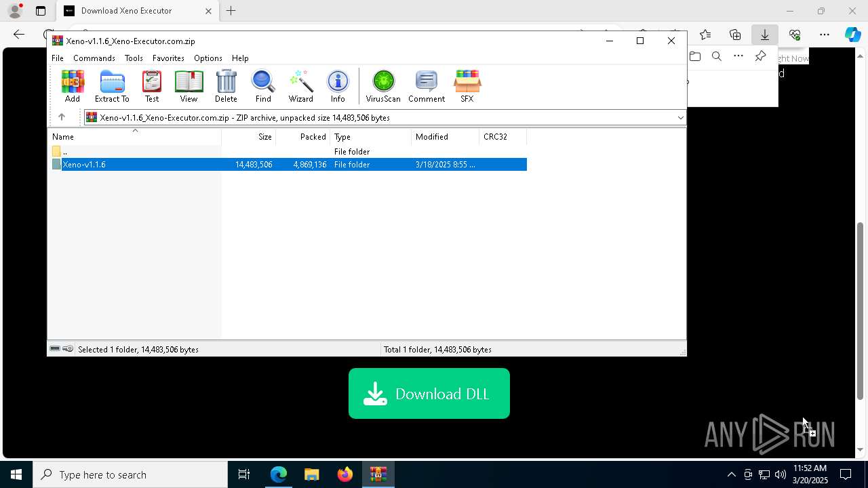Open Edge downloads icon
The width and height of the screenshot is (868, 488).
(x=765, y=35)
